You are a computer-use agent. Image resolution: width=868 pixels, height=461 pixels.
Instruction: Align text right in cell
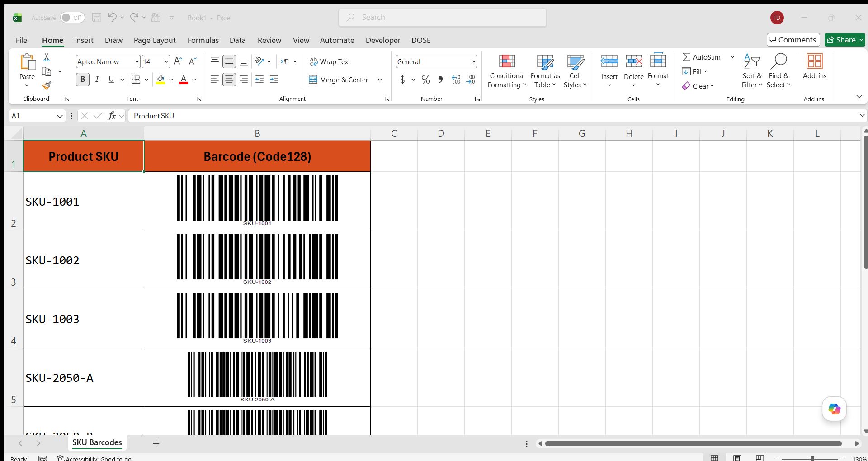tap(244, 80)
